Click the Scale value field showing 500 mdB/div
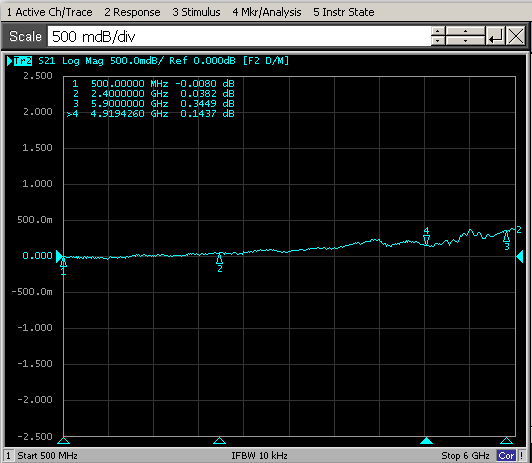This screenshot has height=463, width=532. coord(239,36)
